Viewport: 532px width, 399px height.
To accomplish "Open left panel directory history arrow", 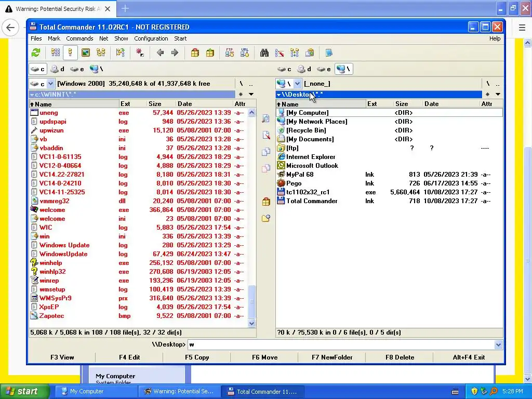I will (251, 95).
